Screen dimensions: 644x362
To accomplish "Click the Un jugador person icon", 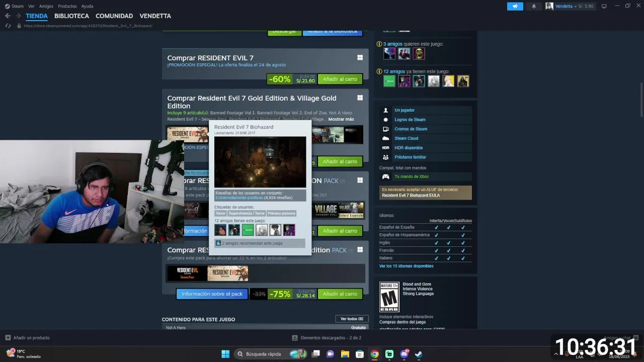I will pyautogui.click(x=385, y=110).
